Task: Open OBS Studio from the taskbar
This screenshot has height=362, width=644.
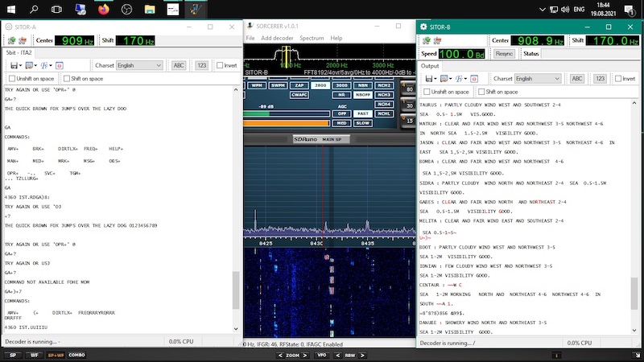Action: (128, 10)
